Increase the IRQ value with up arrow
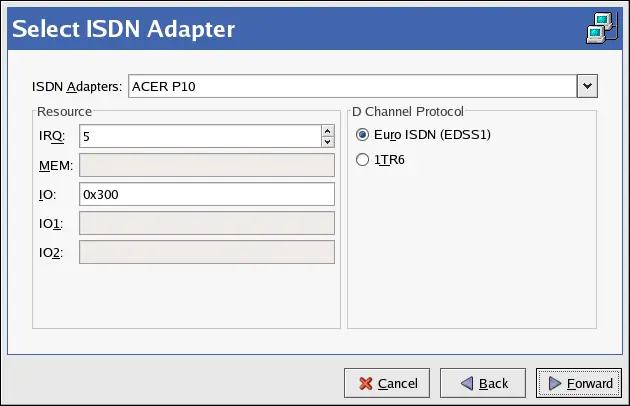Screen dimensions: 630x406 point(326,129)
